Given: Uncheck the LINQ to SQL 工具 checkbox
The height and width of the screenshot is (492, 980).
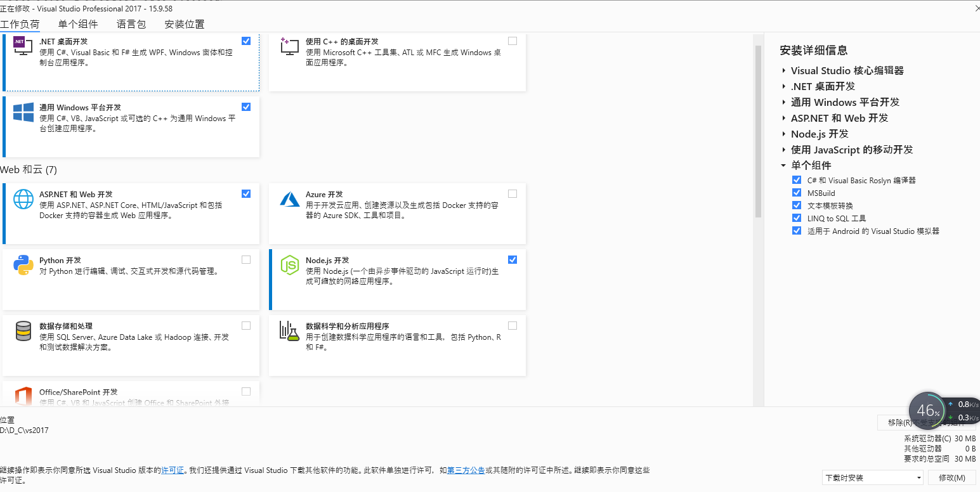Looking at the screenshot, I should (797, 218).
